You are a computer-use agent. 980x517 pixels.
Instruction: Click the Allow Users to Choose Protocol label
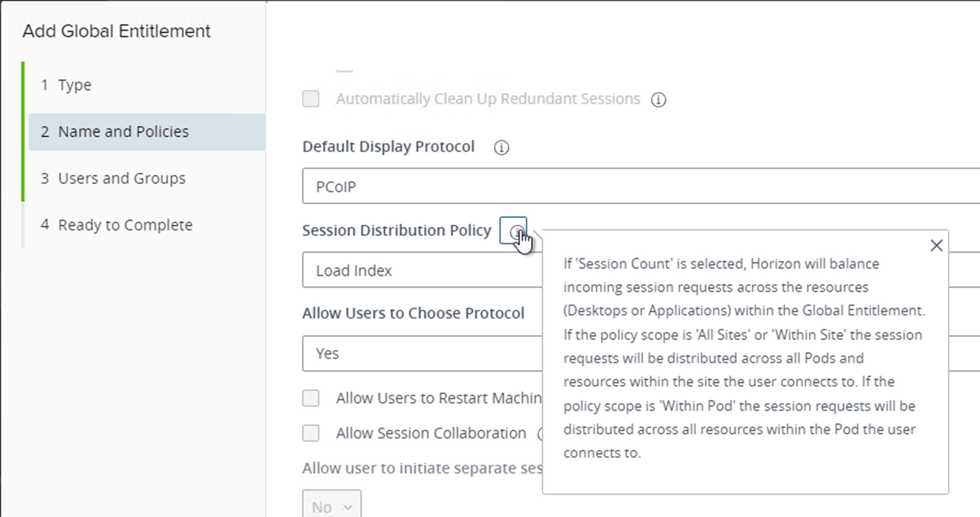tap(413, 313)
